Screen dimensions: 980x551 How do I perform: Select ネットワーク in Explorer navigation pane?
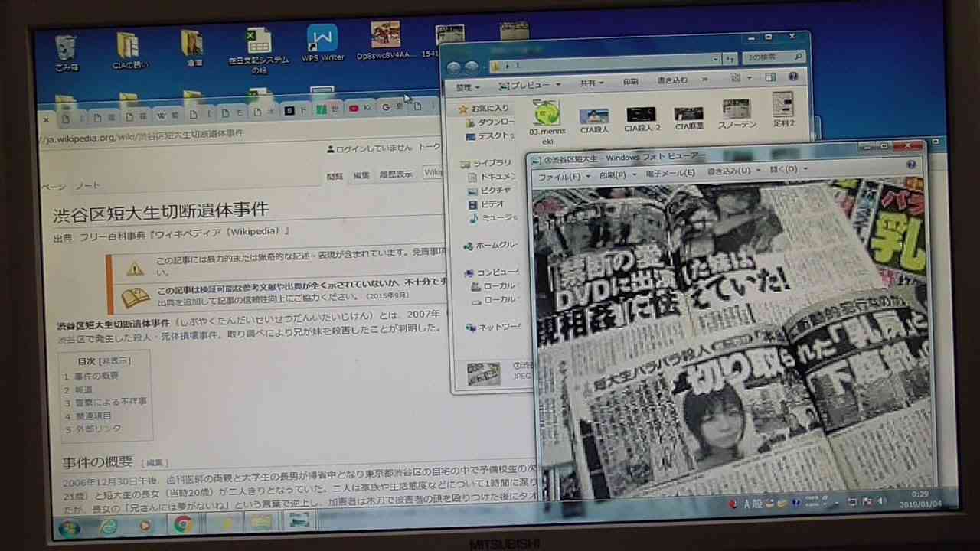pos(492,328)
